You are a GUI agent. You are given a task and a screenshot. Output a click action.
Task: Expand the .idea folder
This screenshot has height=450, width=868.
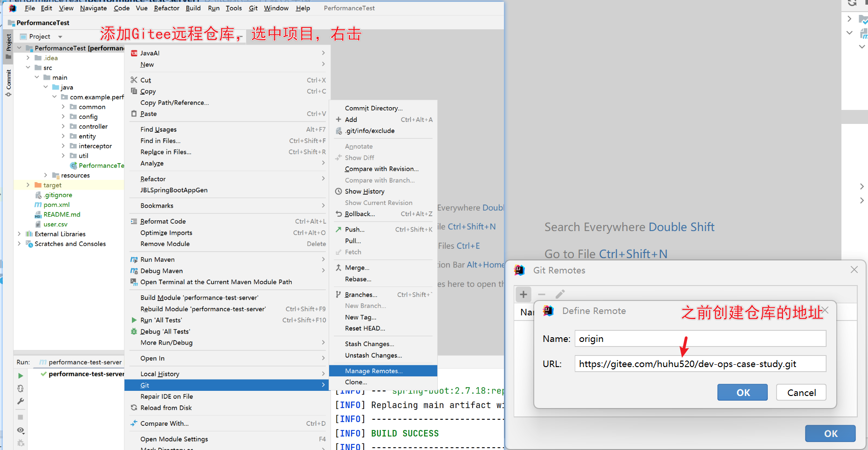coord(28,58)
